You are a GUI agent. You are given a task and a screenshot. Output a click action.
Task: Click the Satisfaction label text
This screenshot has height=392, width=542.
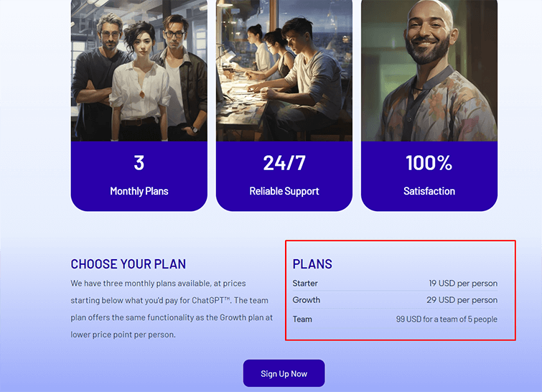[x=429, y=191]
